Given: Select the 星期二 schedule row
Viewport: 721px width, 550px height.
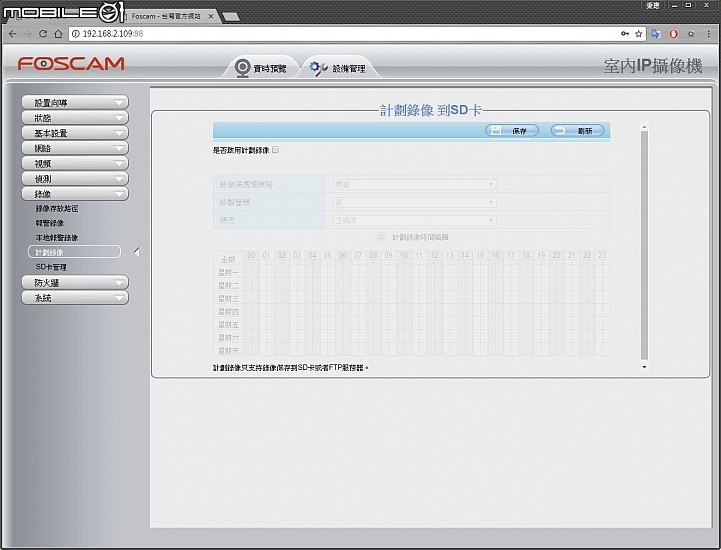Looking at the screenshot, I should [x=228, y=285].
